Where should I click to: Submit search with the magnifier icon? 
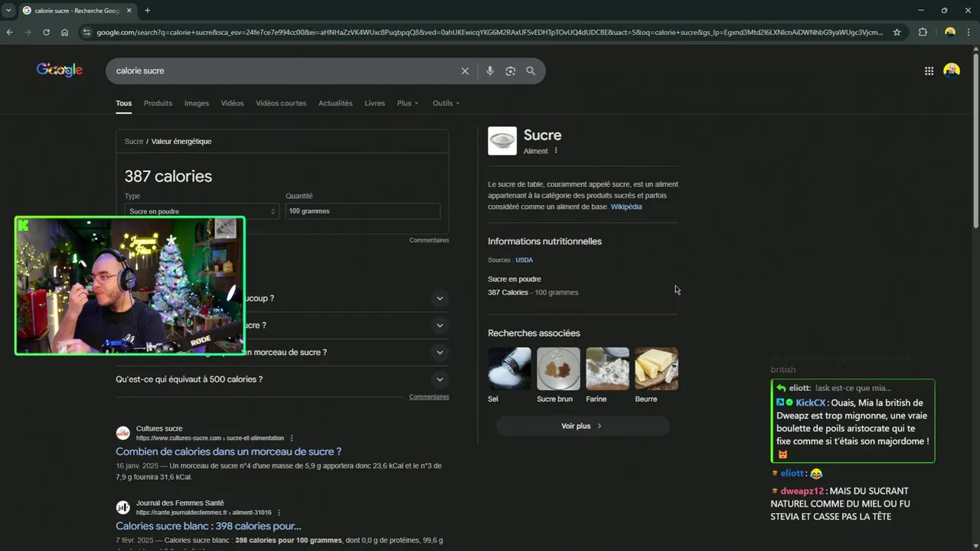pos(531,71)
